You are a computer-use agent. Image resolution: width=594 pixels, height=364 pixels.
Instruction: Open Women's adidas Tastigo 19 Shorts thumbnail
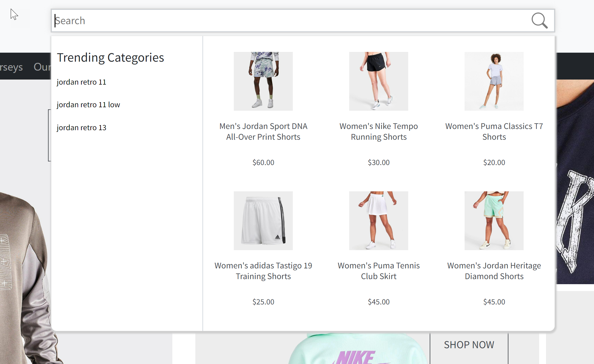(263, 221)
